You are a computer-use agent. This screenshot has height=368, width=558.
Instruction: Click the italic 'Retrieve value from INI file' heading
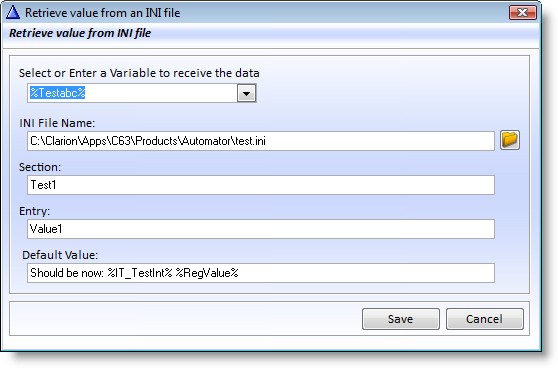(x=80, y=33)
